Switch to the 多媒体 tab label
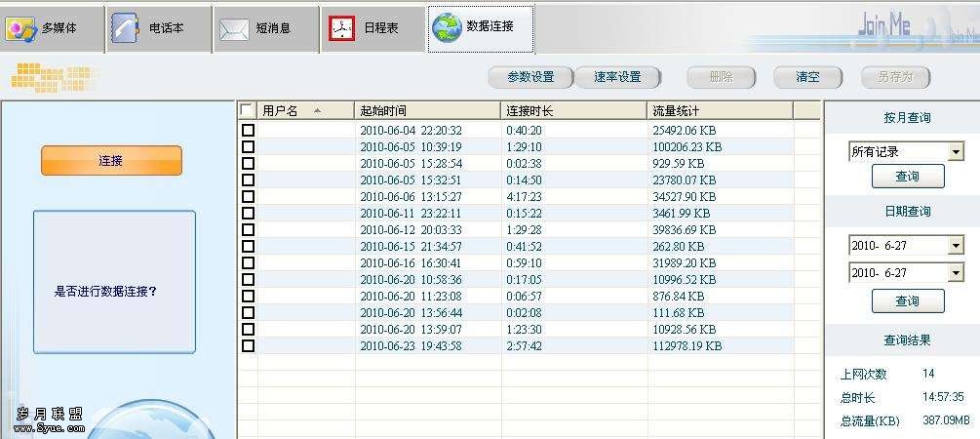This screenshot has height=439, width=980. [60, 28]
